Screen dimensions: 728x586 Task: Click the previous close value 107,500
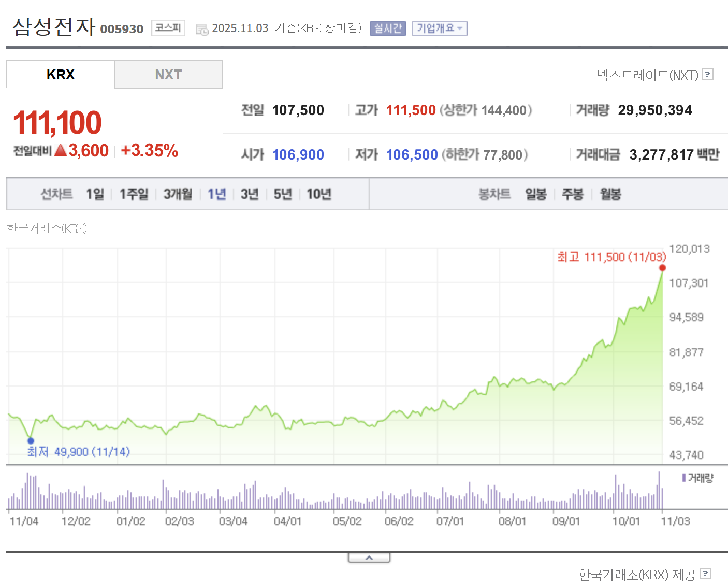point(298,110)
